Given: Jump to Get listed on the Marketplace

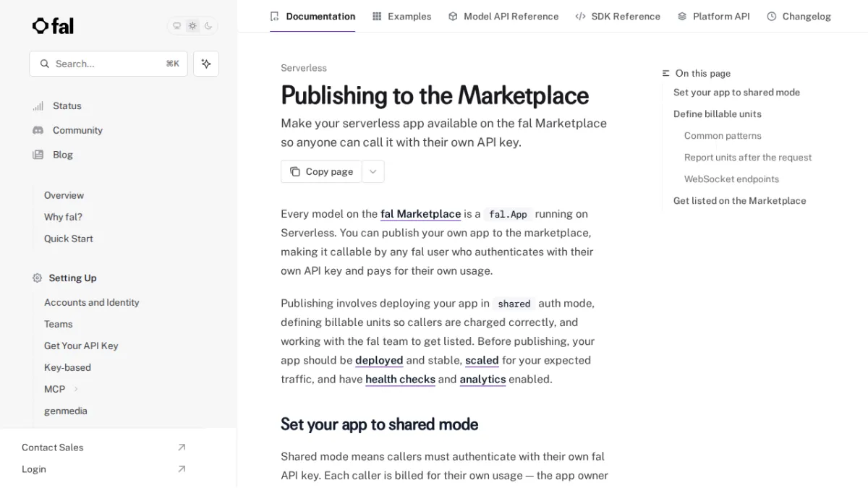Looking at the screenshot, I should [x=739, y=200].
